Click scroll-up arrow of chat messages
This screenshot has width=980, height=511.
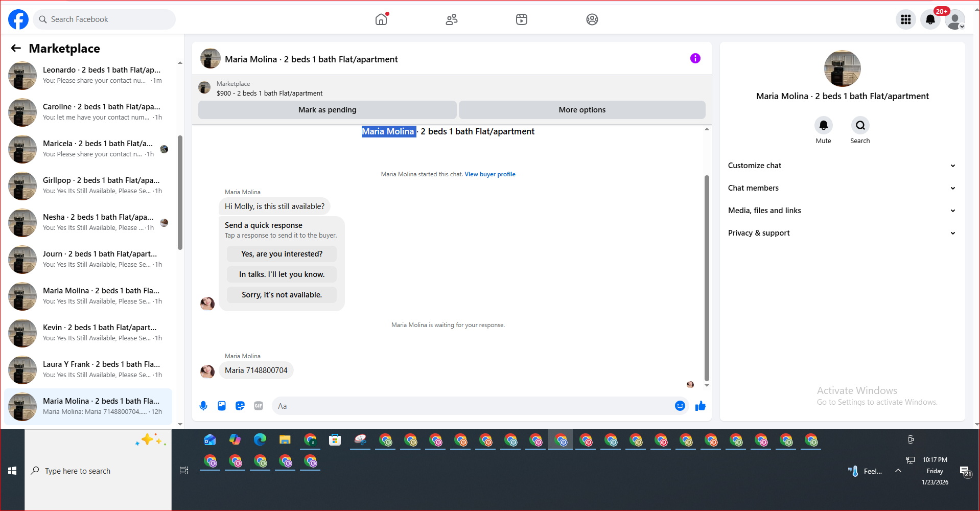(707, 129)
